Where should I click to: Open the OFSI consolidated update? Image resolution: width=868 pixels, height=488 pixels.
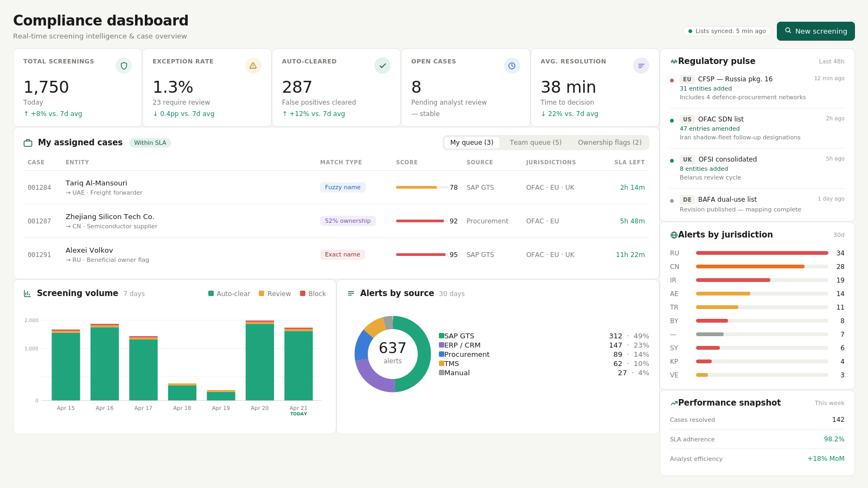757,168
